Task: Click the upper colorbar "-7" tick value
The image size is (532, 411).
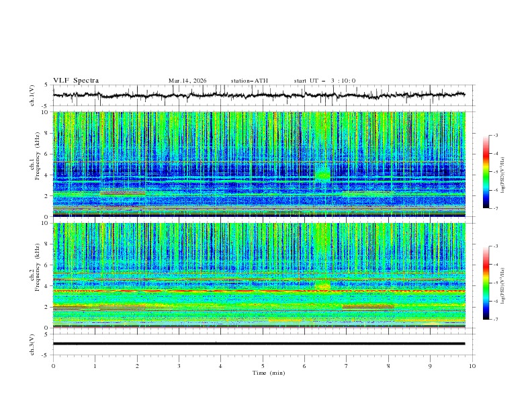Action: tap(496, 208)
